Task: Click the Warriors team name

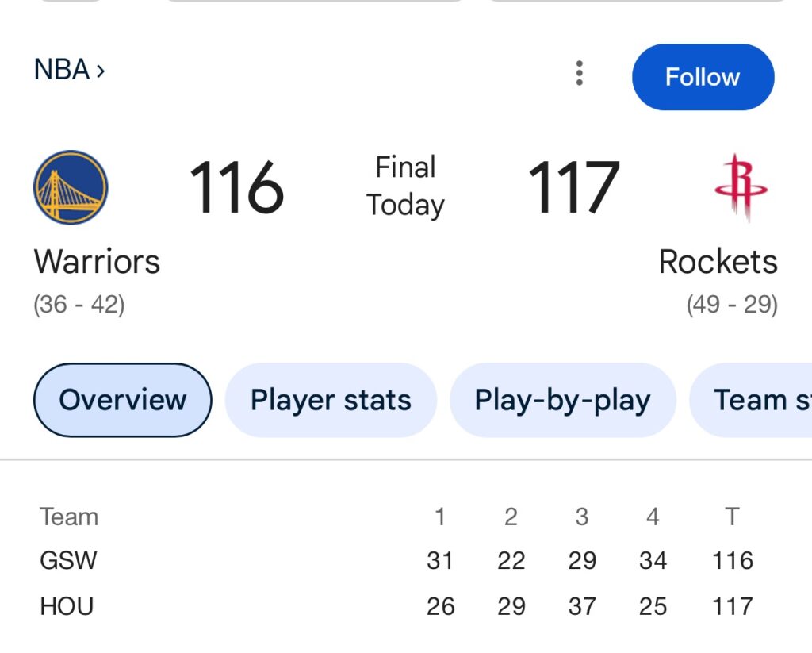Action: [x=97, y=261]
